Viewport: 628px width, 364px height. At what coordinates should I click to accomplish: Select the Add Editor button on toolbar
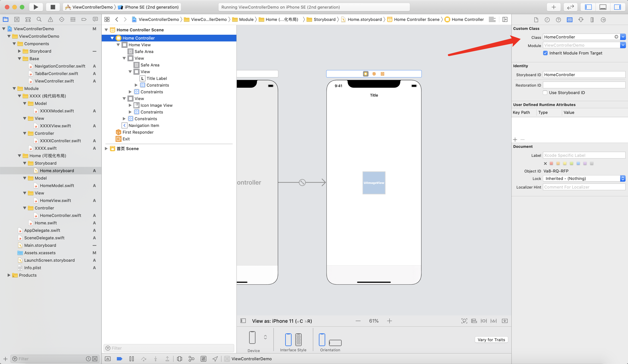pyautogui.click(x=553, y=7)
